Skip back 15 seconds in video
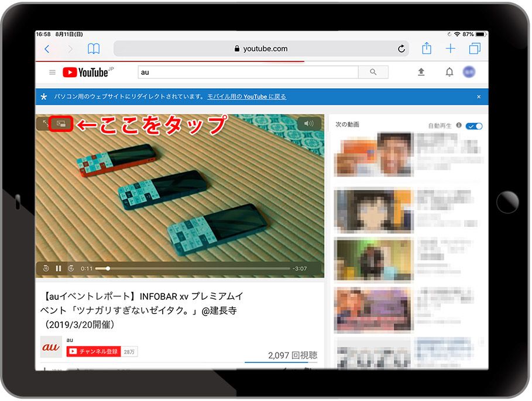The image size is (532, 401). point(46,268)
